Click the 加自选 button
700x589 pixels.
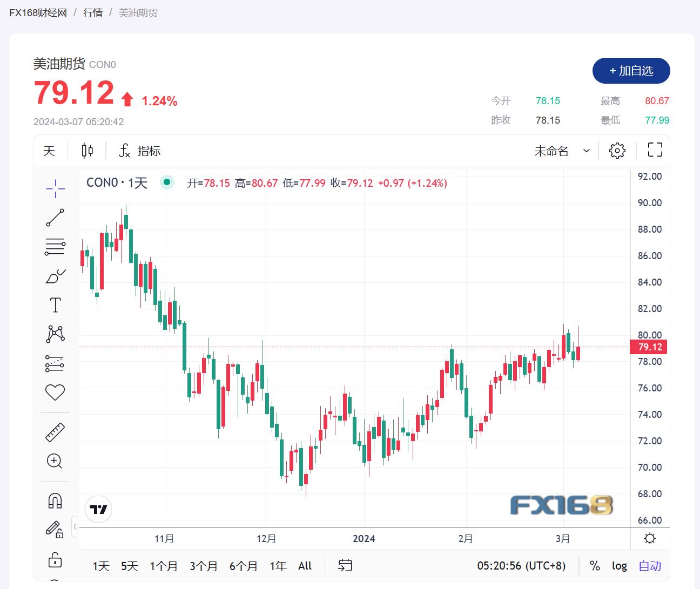(x=631, y=71)
